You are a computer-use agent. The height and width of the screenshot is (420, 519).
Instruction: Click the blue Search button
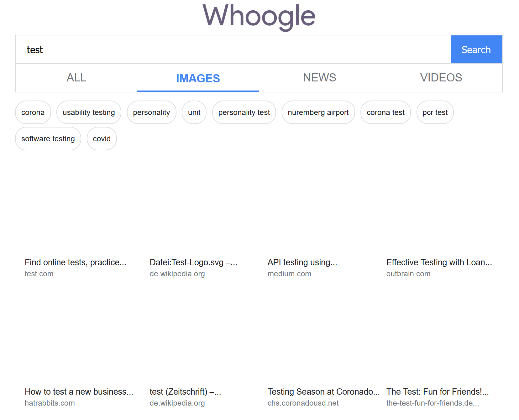pyautogui.click(x=476, y=49)
